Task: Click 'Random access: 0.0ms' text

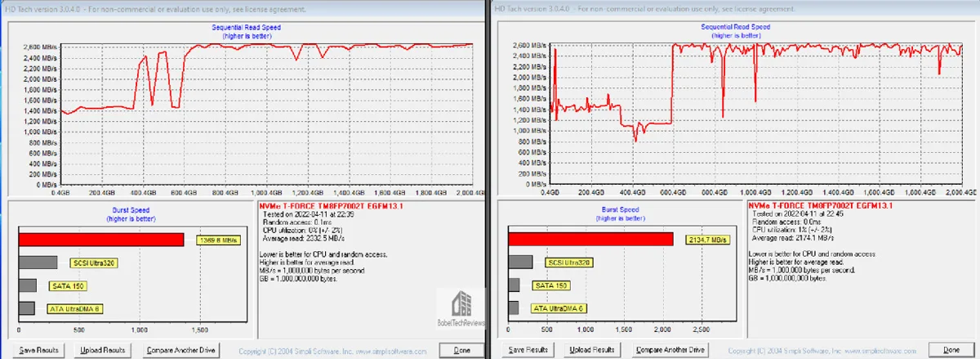Action: [x=788, y=221]
